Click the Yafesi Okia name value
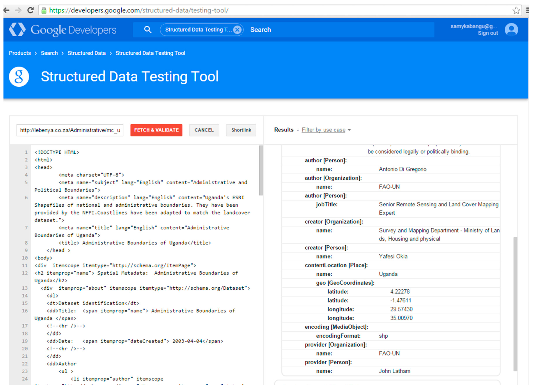Screen dimensions: 534x392 (x=393, y=256)
